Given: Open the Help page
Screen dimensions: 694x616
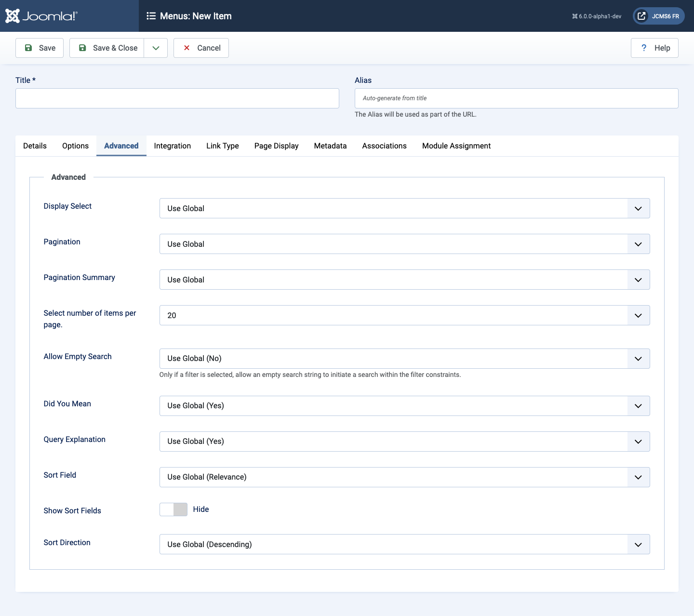Looking at the screenshot, I should 654,48.
